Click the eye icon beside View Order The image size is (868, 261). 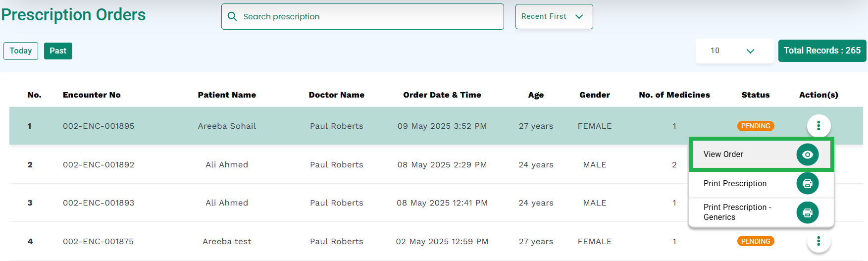807,155
